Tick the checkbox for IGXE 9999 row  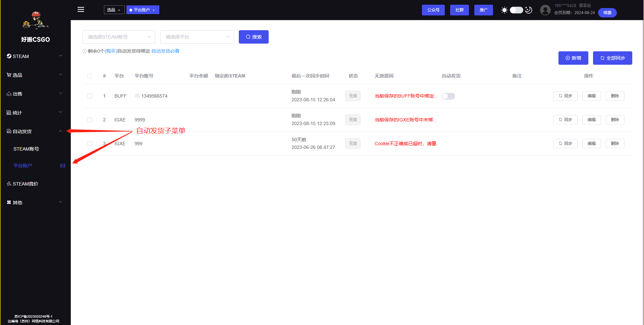[x=90, y=120]
